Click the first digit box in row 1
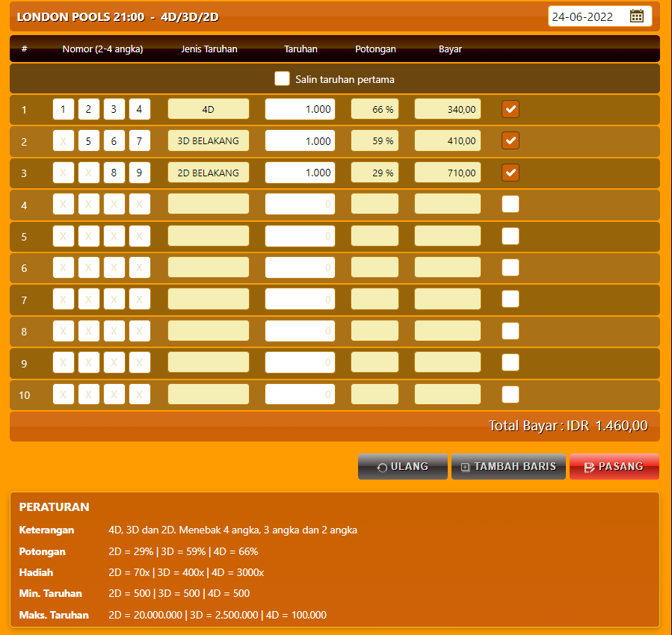 click(64, 110)
